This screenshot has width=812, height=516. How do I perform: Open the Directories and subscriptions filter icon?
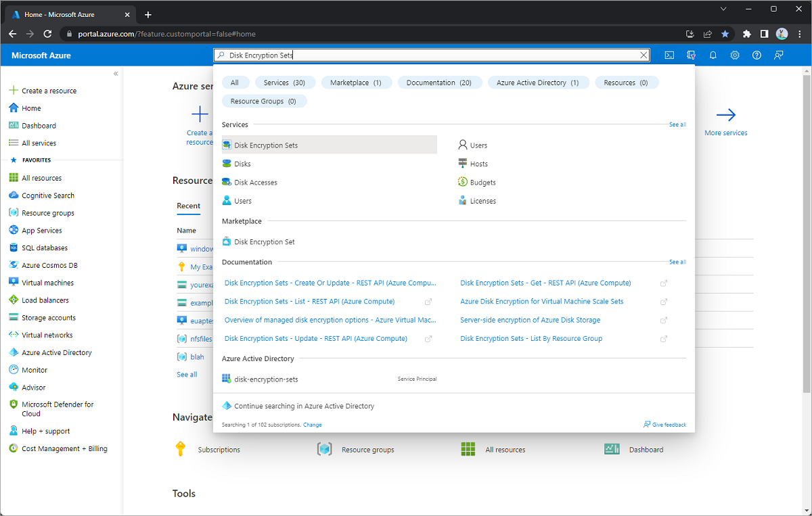tap(691, 55)
